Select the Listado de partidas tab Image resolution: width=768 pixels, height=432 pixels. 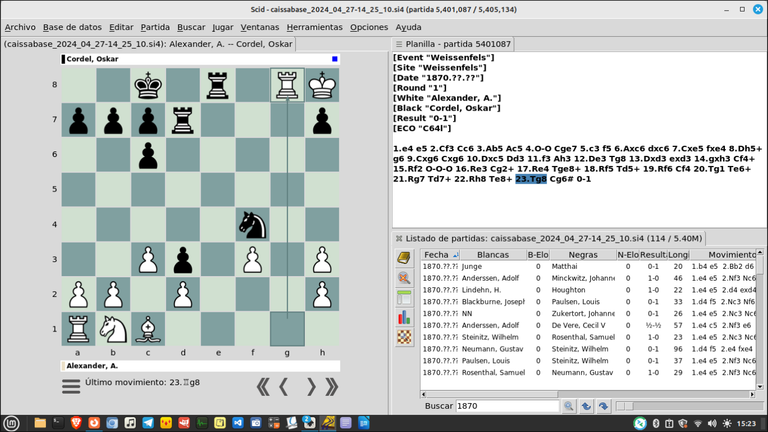point(549,239)
